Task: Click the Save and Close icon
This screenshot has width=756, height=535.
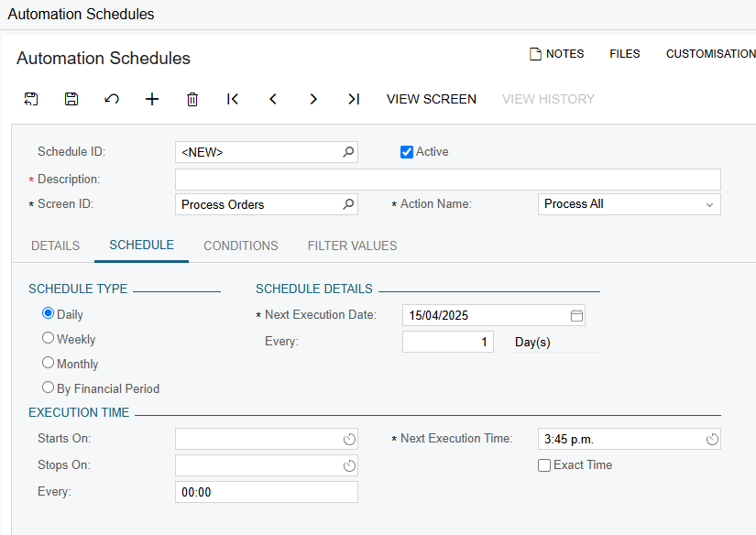Action: [31, 99]
